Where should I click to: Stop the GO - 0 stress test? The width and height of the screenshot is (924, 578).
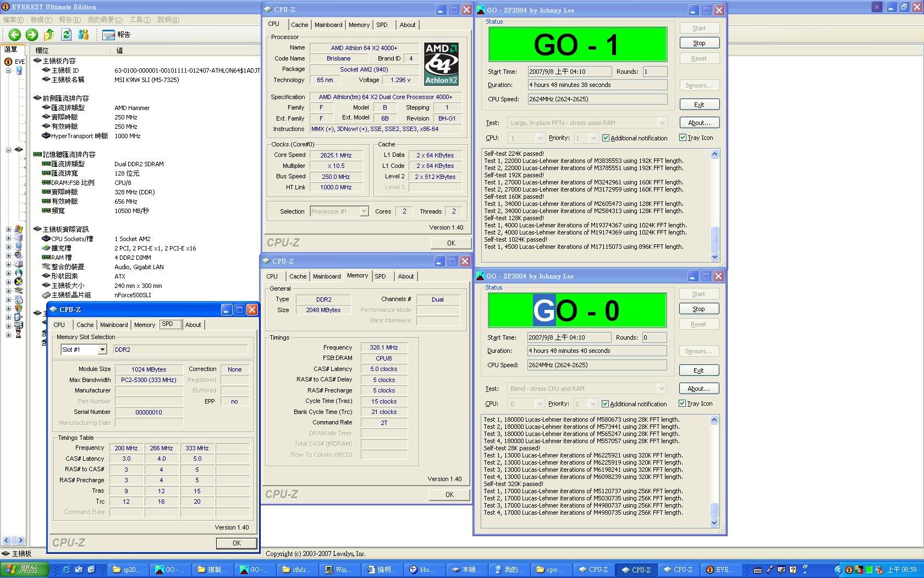tap(698, 309)
